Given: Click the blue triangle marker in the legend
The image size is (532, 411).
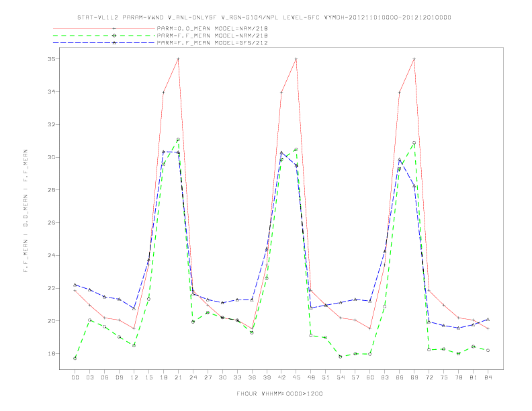Looking at the screenshot, I should (114, 43).
